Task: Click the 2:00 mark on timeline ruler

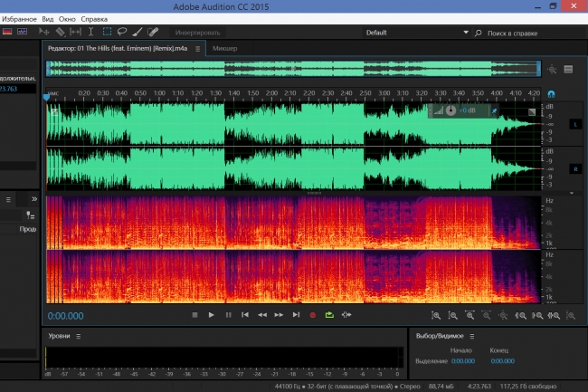Action: point(271,93)
